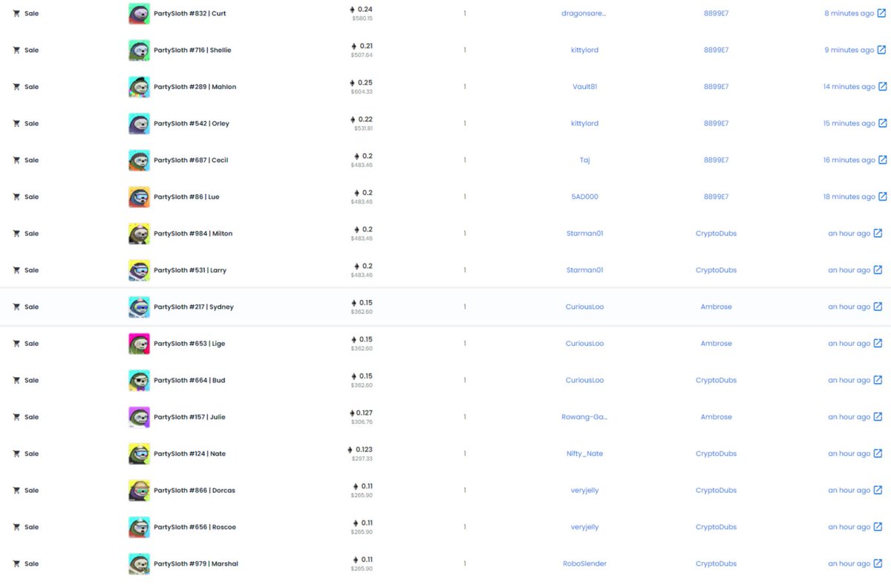Open external link icon for the 18 minutes ago sale
891x588 pixels.
(882, 197)
